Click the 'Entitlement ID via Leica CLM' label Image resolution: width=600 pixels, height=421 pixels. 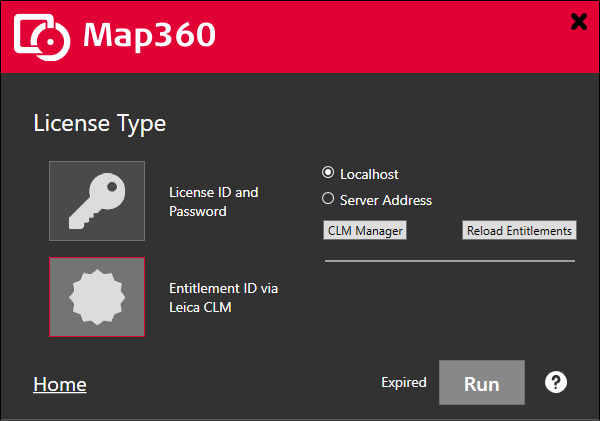(223, 298)
